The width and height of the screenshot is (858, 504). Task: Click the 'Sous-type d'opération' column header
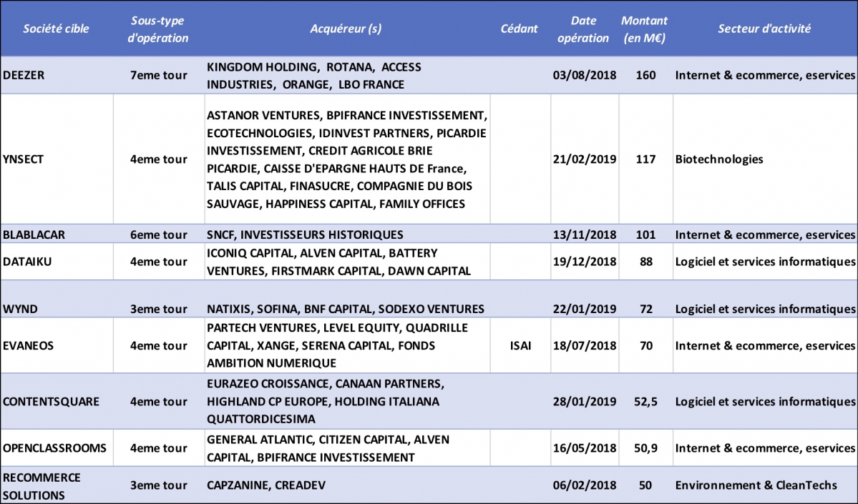pyautogui.click(x=158, y=29)
